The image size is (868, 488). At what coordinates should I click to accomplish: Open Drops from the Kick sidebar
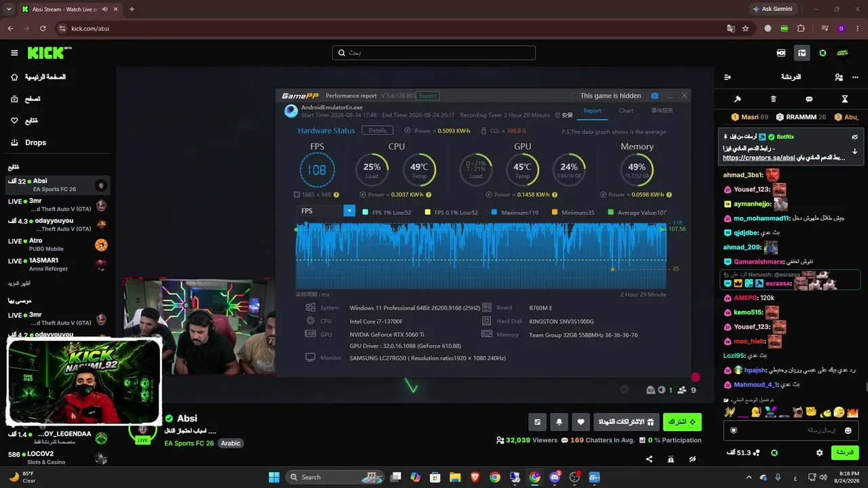tap(35, 142)
